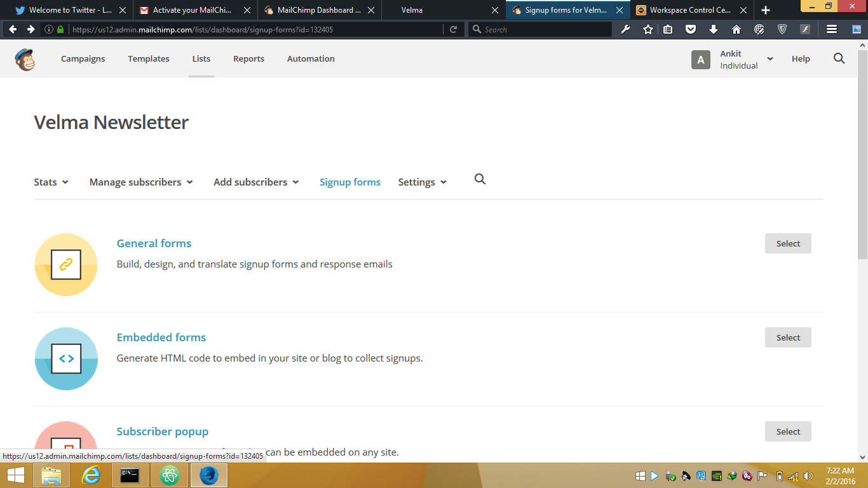Switch to Activate your MailChimp Gmail tab
868x488 pixels.
(x=195, y=10)
